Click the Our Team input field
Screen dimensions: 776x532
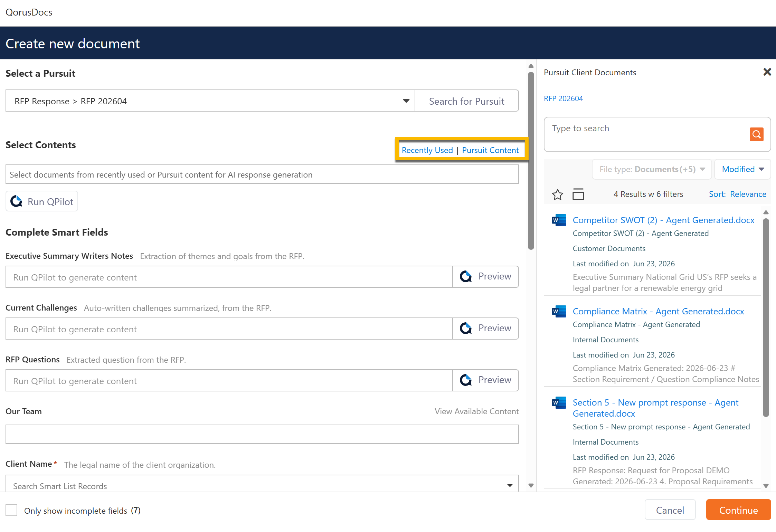tap(262, 434)
